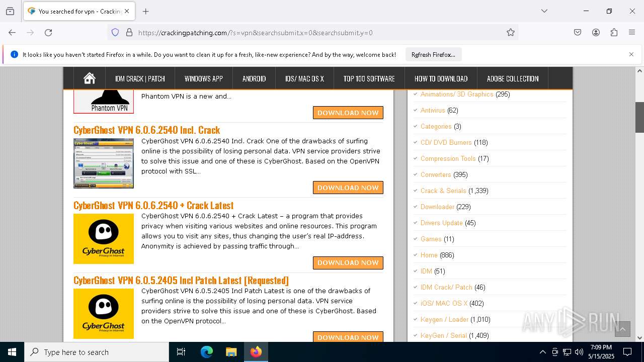Select Firefox on the taskbar
The width and height of the screenshot is (644, 362).
point(256,352)
